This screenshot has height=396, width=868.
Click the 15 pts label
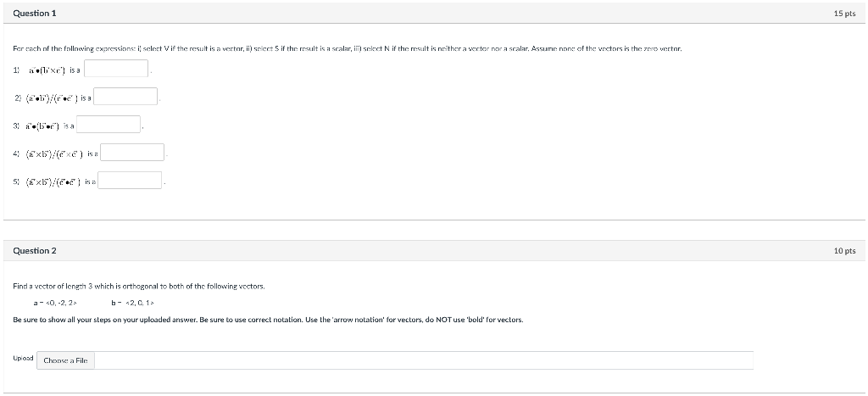(844, 14)
